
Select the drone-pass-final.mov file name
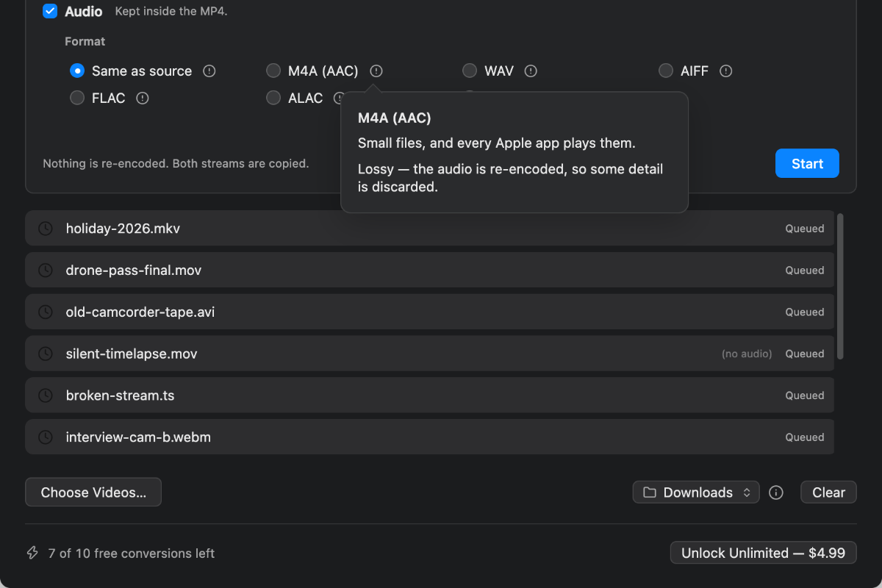pos(134,270)
